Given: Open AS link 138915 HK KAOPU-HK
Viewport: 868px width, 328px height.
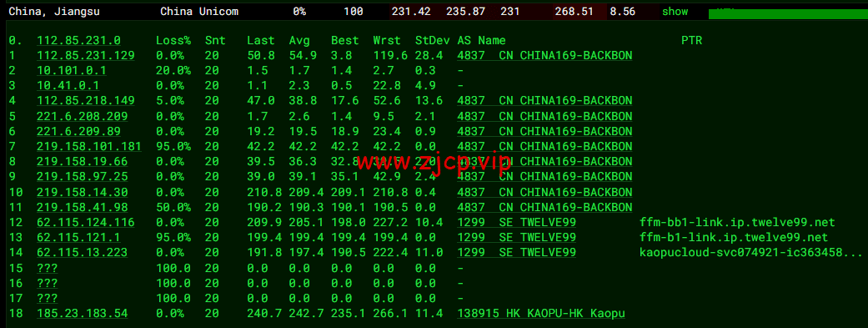Looking at the screenshot, I should 541,314.
